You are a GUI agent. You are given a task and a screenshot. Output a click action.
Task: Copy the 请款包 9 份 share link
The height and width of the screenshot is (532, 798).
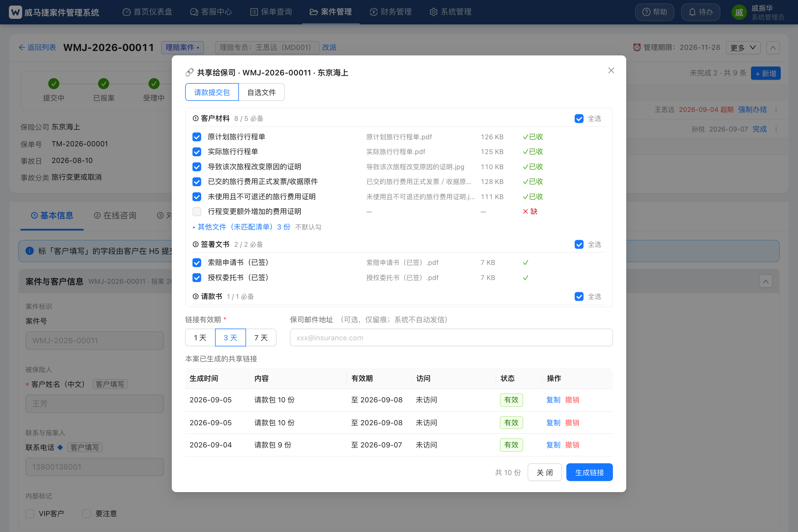(x=553, y=445)
